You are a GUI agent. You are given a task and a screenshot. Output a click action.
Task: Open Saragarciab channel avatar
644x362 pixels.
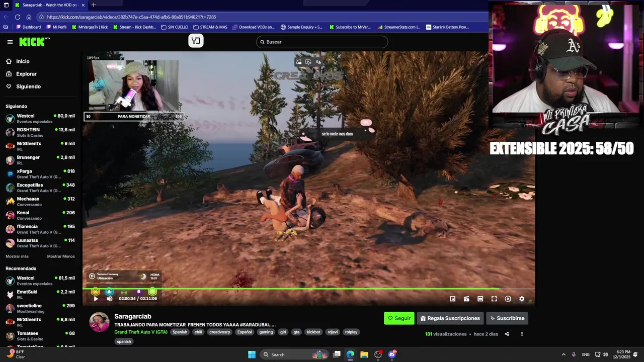click(99, 322)
